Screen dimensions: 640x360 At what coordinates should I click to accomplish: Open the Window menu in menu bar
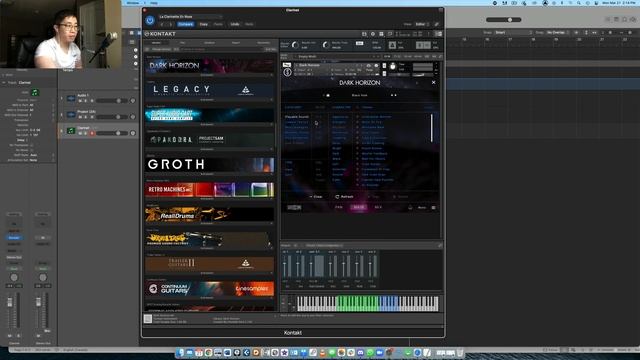pyautogui.click(x=133, y=3)
